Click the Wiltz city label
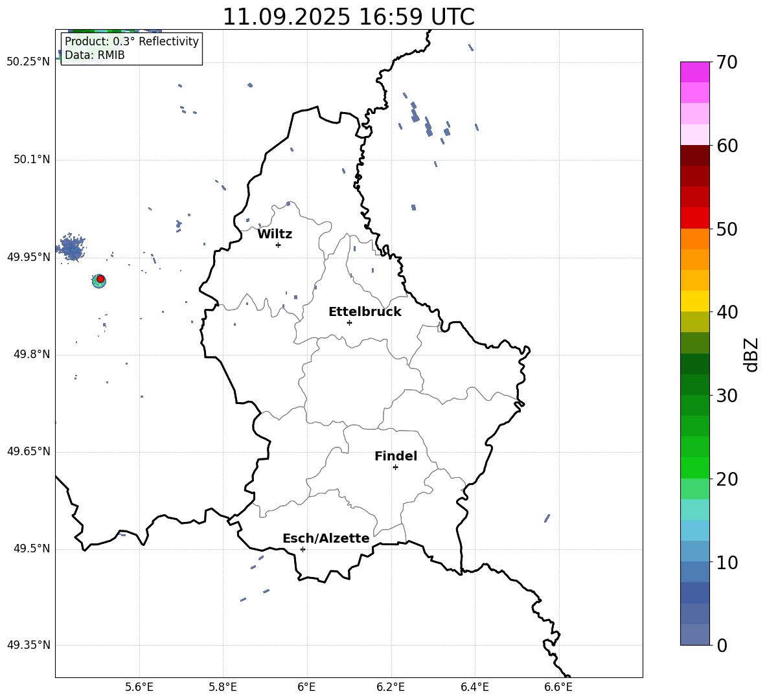The height and width of the screenshot is (700, 767). tap(275, 234)
